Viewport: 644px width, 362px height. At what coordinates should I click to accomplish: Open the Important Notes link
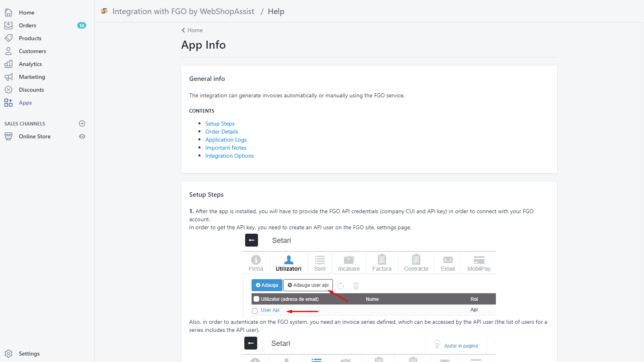point(225,148)
